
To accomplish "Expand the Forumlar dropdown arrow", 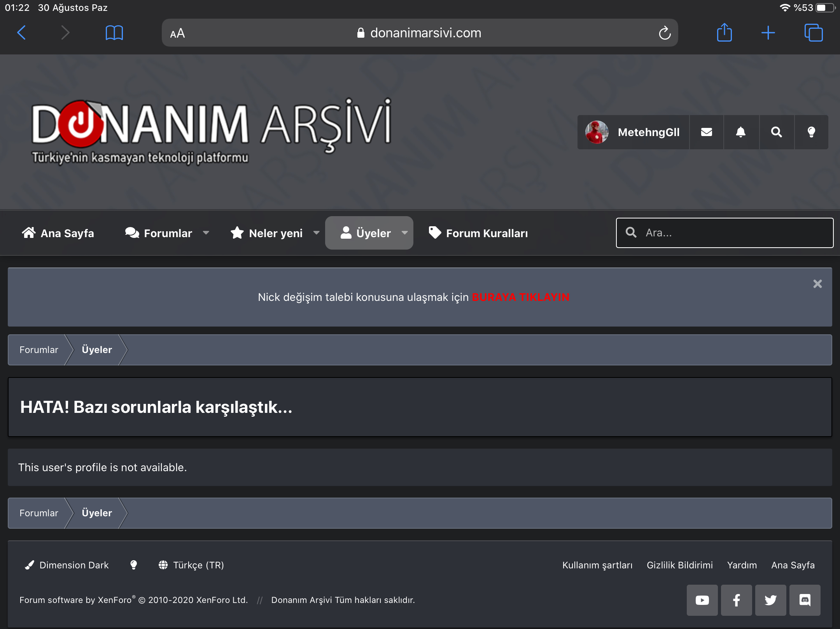I will pyautogui.click(x=206, y=233).
